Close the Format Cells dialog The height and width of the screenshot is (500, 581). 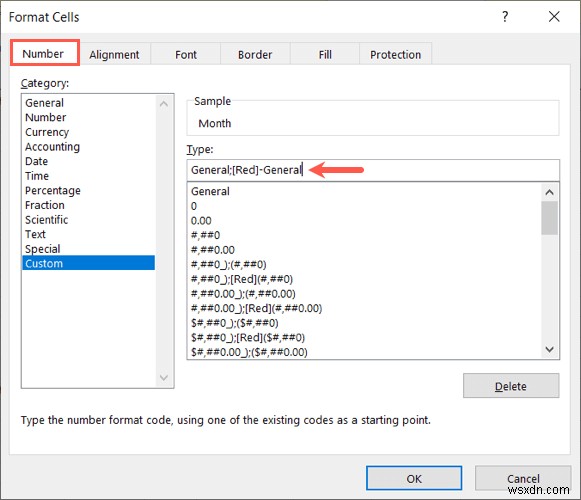[x=554, y=17]
